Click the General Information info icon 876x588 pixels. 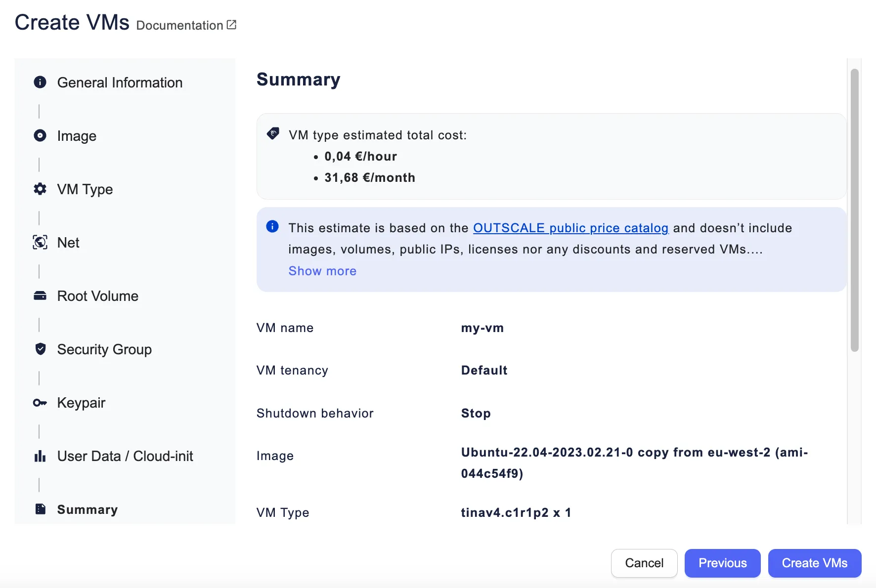pos(40,82)
